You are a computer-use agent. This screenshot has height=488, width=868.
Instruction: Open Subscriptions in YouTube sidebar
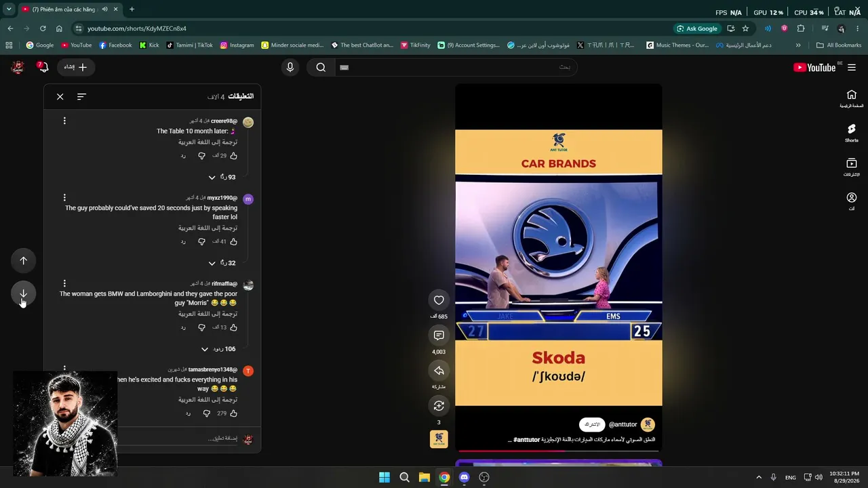pos(852,167)
